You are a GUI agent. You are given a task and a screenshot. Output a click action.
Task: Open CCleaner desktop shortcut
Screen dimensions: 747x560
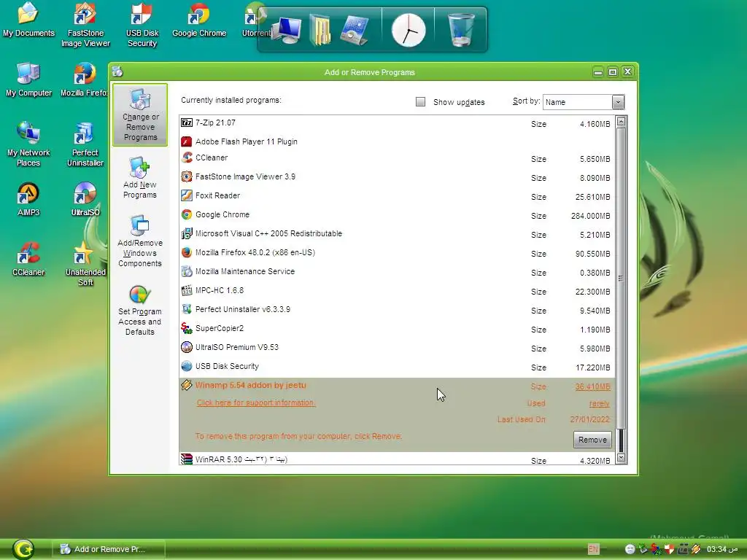click(28, 260)
